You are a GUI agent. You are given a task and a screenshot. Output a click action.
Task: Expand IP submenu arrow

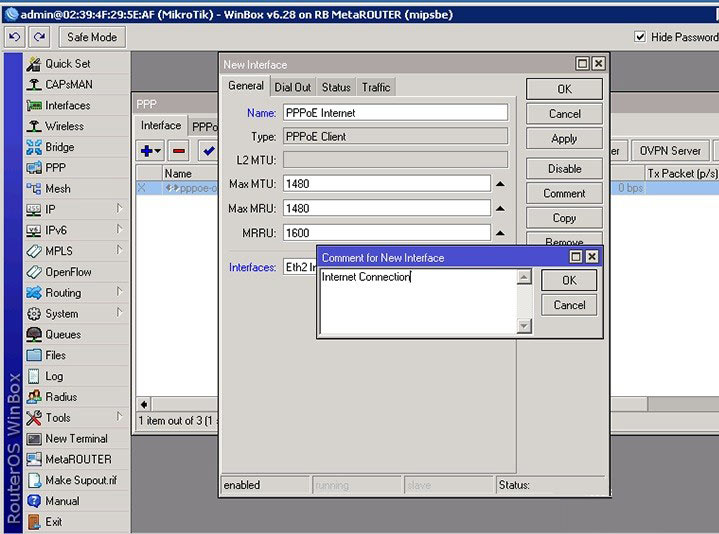[119, 209]
